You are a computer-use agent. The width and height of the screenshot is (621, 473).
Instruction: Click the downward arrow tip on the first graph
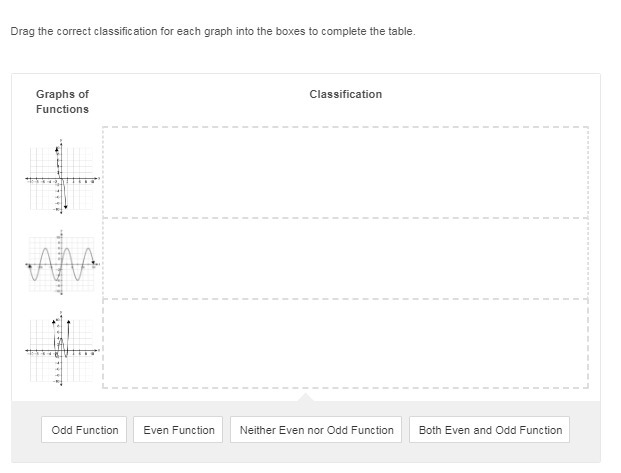coord(66,208)
